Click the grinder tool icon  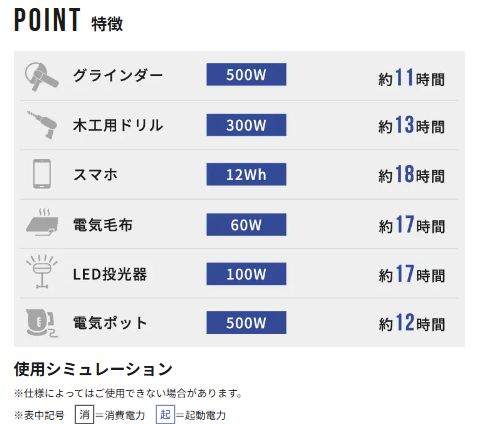pos(42,76)
